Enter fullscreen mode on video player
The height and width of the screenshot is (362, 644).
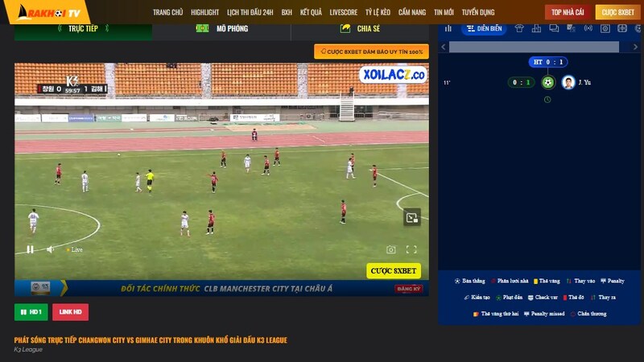point(411,249)
